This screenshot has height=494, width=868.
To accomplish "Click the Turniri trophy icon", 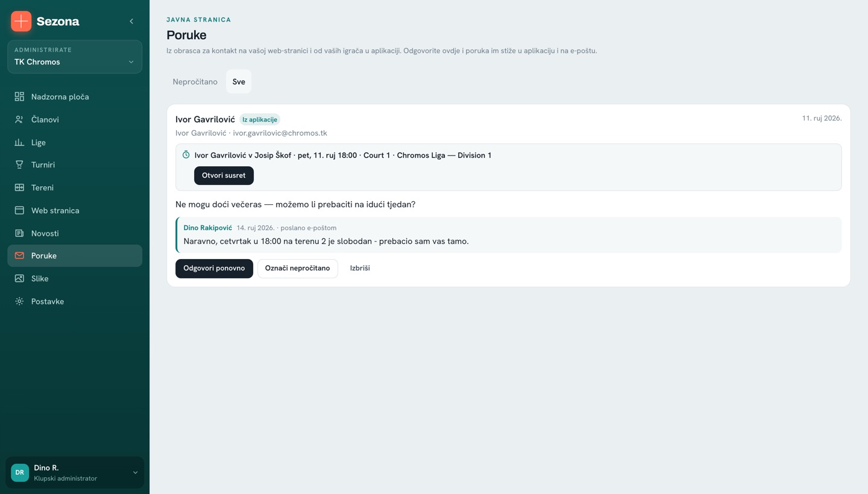I will 19,164.
